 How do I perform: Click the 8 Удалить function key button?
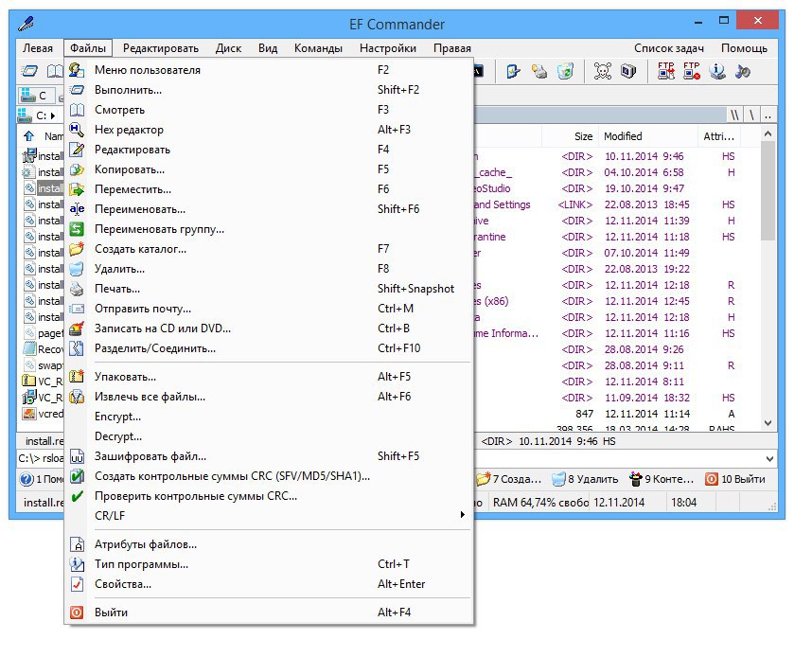tap(585, 479)
